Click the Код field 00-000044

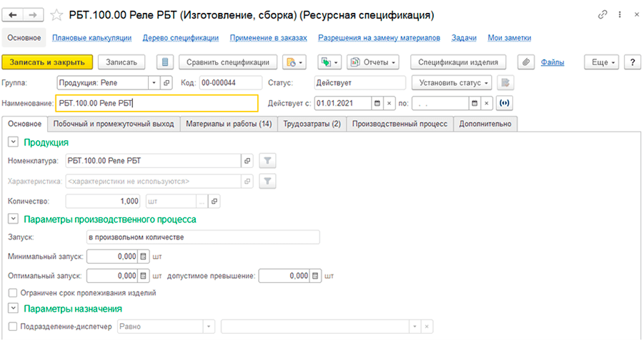point(231,83)
